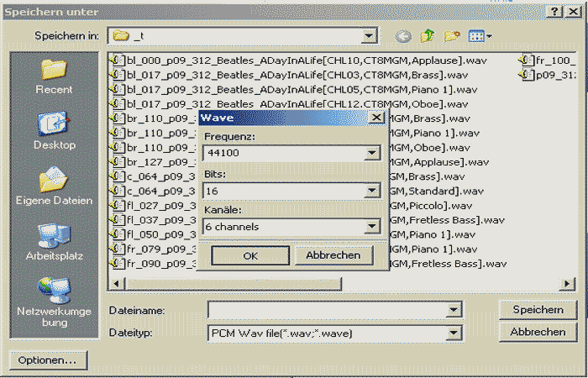The width and height of the screenshot is (588, 378).
Task: Open the view menu icon
Action: pyautogui.click(x=480, y=36)
